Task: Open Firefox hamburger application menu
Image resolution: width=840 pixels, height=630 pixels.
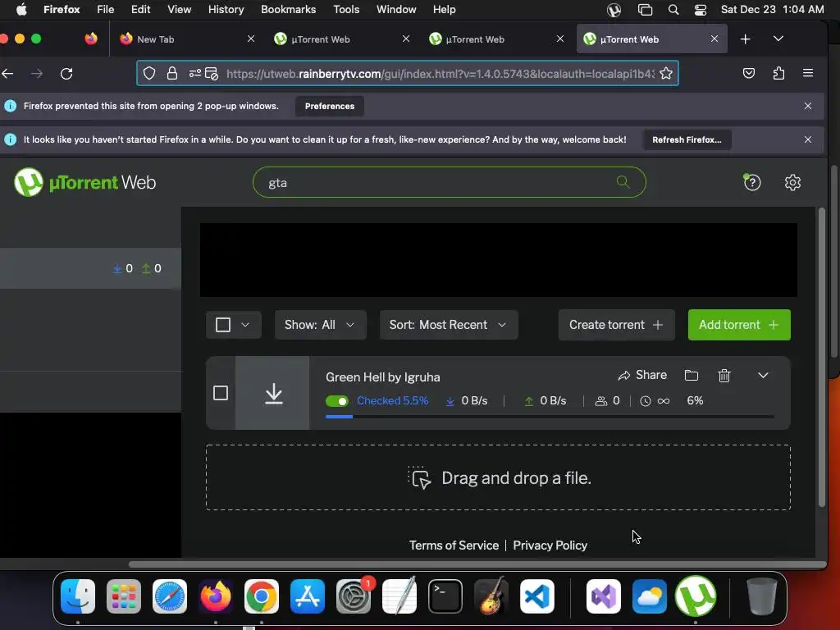Action: (x=808, y=73)
